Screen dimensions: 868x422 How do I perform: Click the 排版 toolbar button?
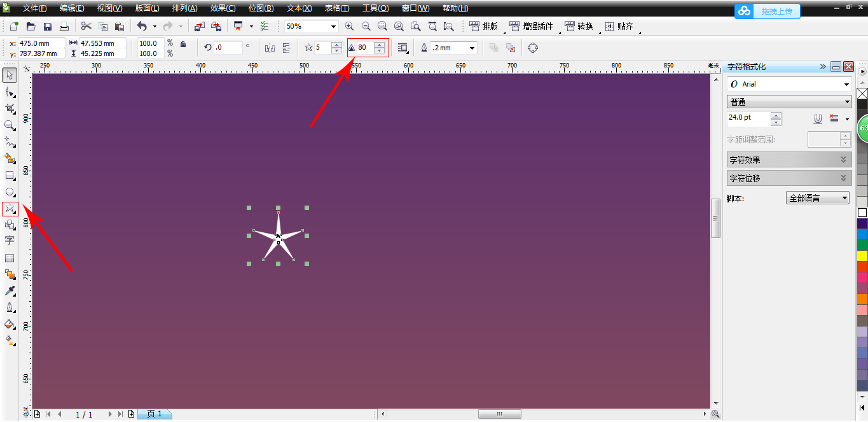[483, 26]
